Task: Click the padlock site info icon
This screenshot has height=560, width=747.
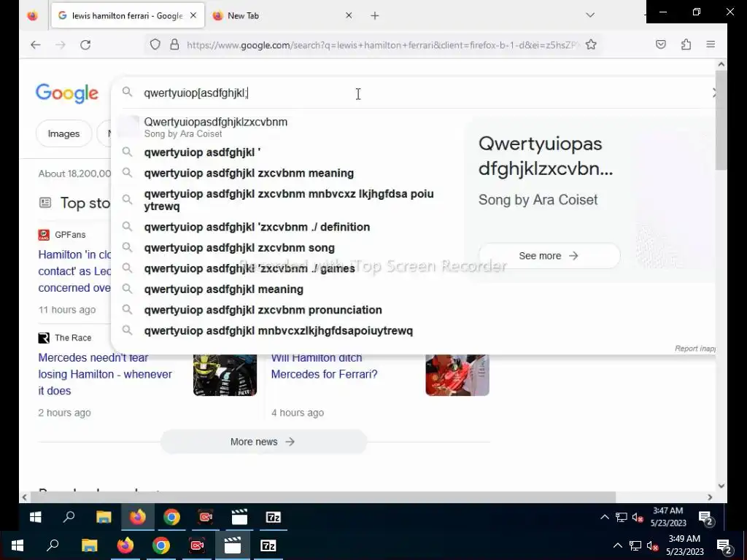Action: pos(175,44)
